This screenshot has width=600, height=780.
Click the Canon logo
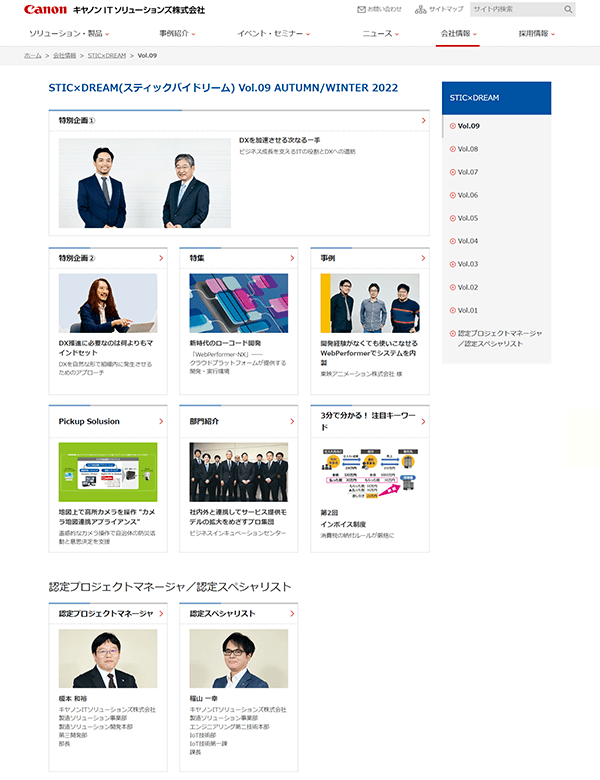[x=45, y=9]
